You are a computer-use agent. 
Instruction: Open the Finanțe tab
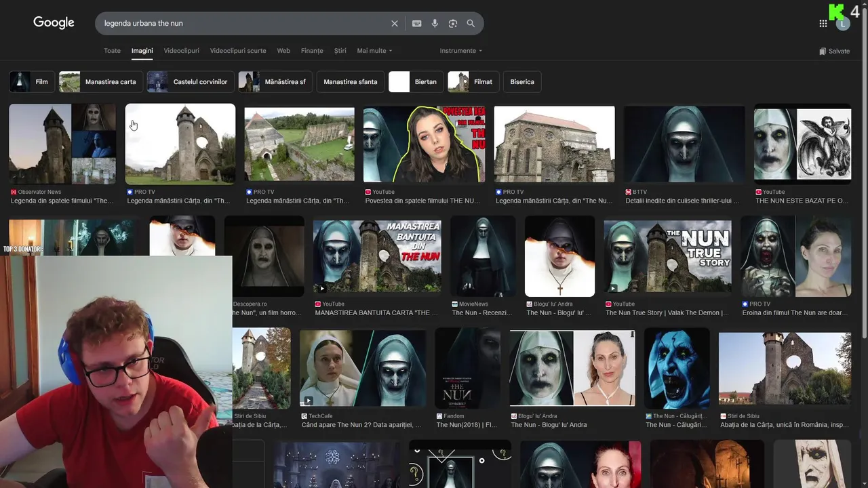[312, 51]
